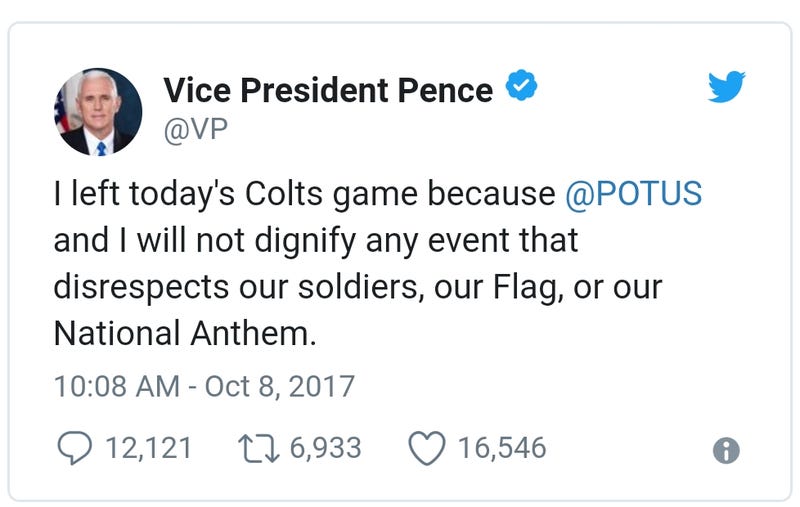Click the 6,933 retweet count

[x=326, y=448]
